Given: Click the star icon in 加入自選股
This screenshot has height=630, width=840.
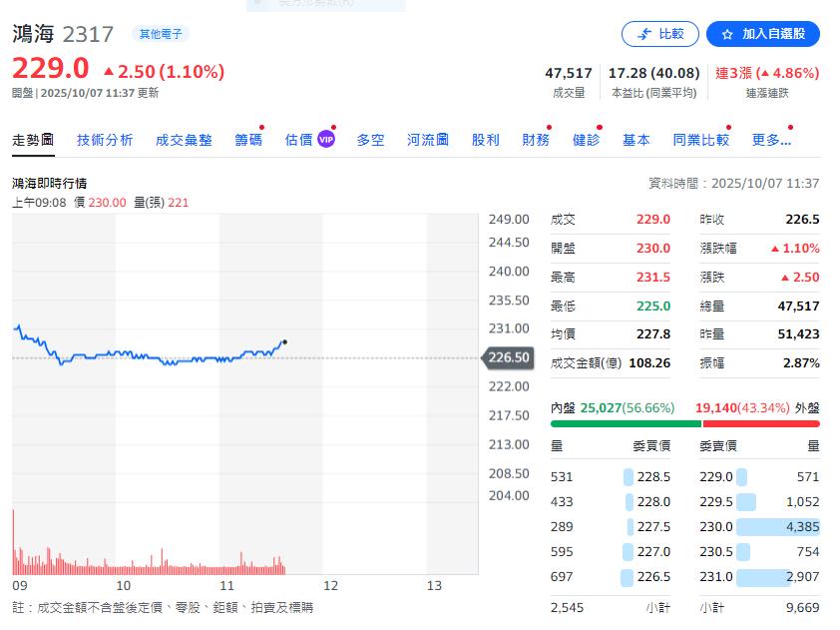Looking at the screenshot, I should tap(727, 34).
